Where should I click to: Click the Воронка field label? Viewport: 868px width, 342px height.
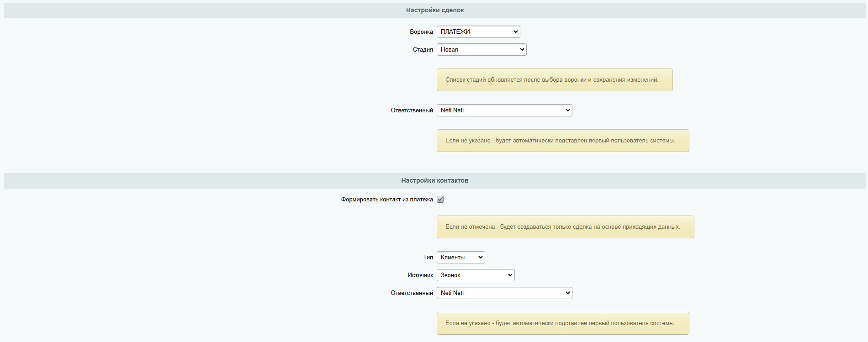point(421,32)
